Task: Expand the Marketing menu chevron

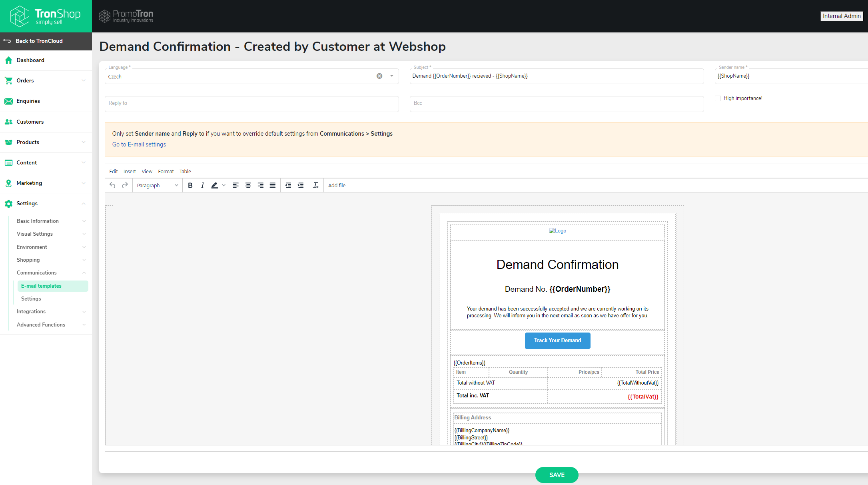Action: tap(84, 183)
